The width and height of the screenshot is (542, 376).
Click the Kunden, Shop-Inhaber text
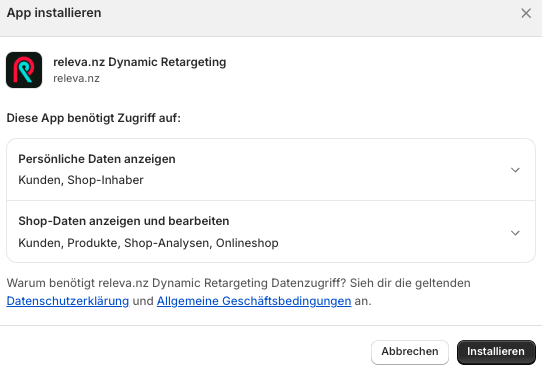click(x=81, y=180)
